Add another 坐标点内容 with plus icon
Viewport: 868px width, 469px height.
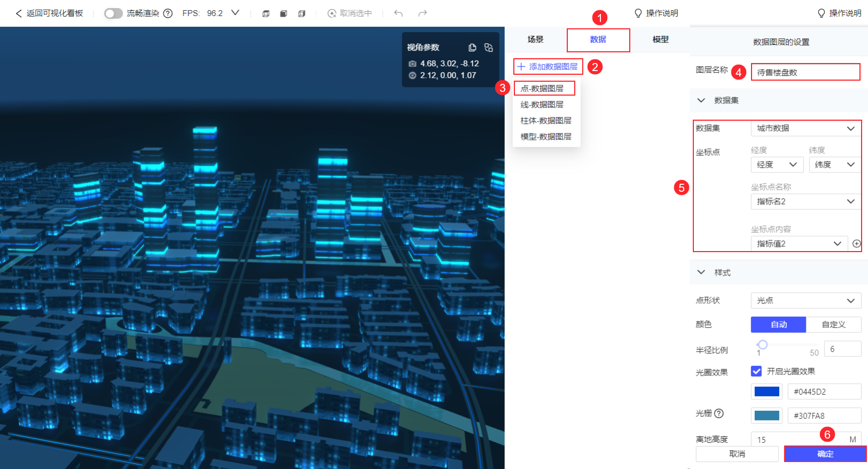857,244
